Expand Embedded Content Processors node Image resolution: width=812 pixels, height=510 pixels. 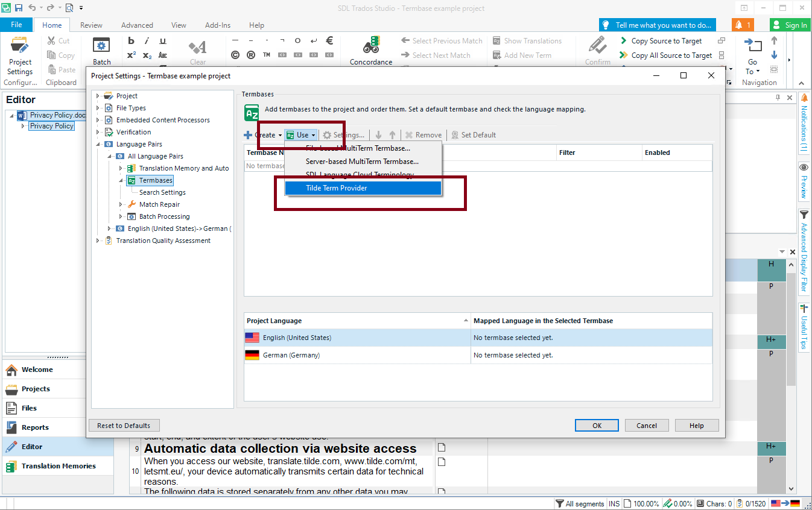click(x=98, y=120)
